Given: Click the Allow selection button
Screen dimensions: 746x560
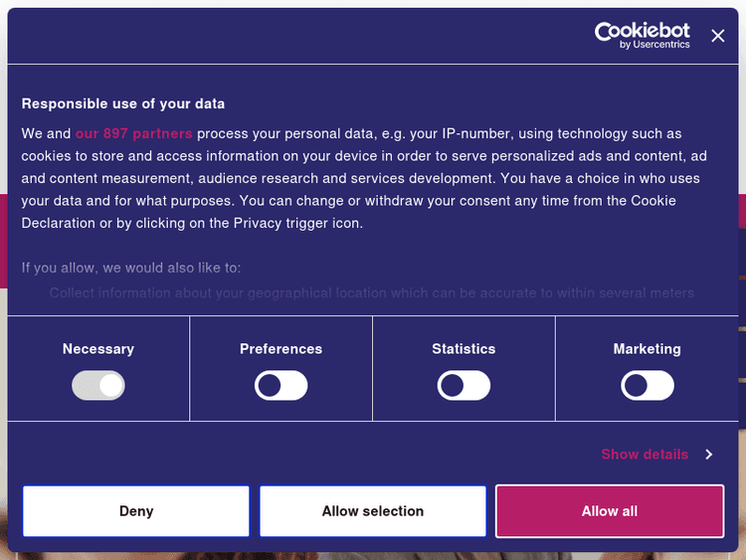Looking at the screenshot, I should [373, 511].
